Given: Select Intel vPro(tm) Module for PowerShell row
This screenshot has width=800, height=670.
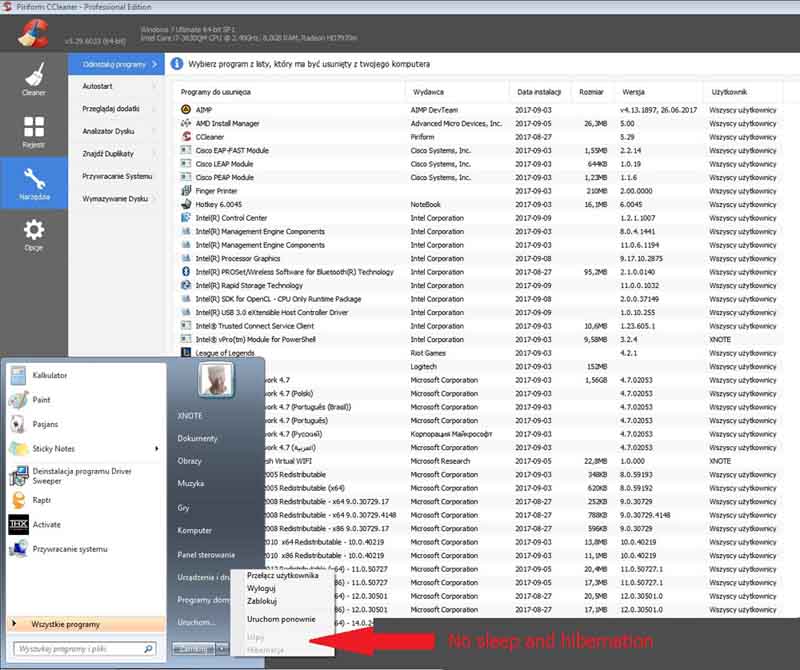Looking at the screenshot, I should tap(478, 339).
